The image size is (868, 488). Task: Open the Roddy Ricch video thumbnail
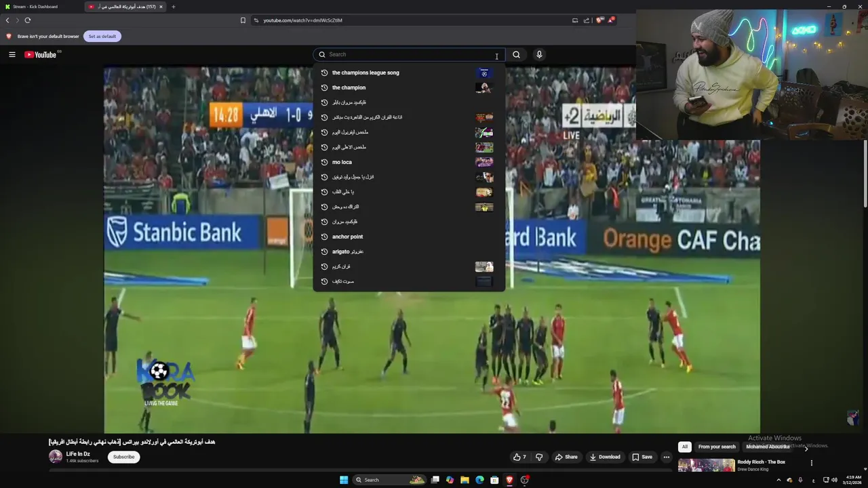coord(706,465)
